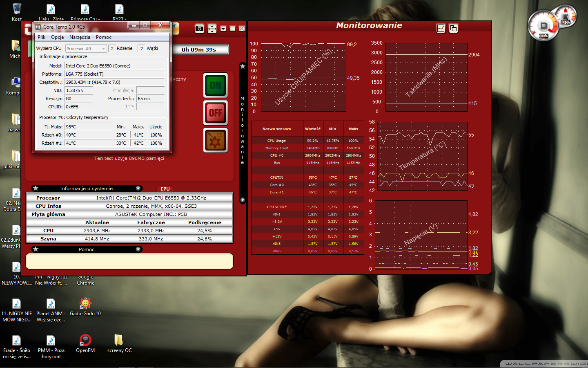Click the Informacje o systemie header label

(x=86, y=188)
